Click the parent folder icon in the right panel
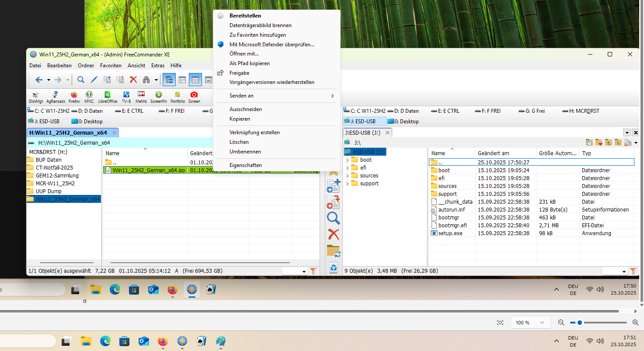 click(609, 142)
